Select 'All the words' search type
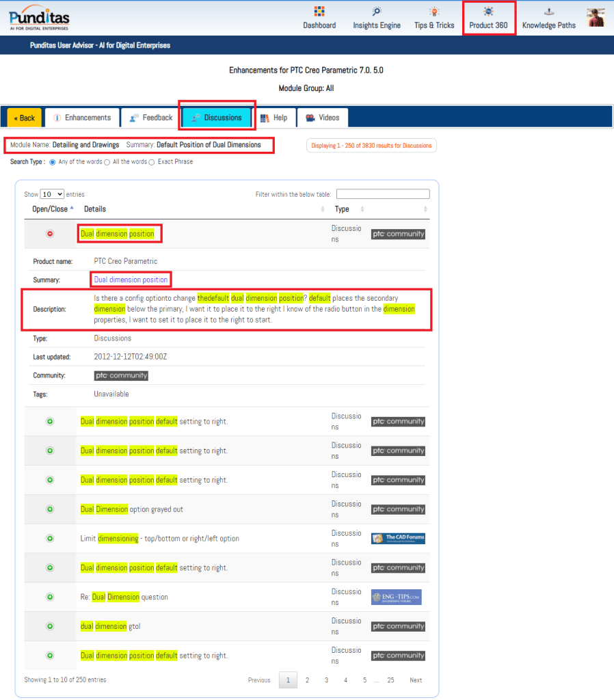This screenshot has height=700, width=614. (x=107, y=162)
